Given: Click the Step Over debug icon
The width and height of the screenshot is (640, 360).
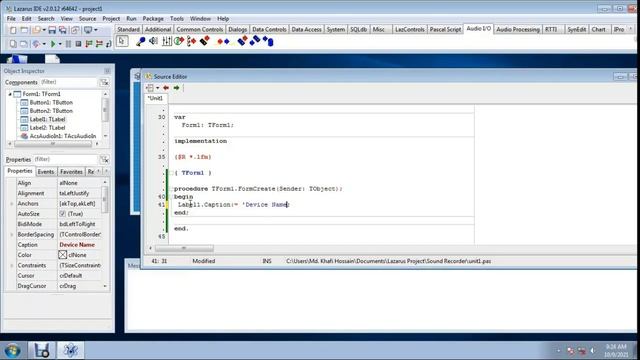Looking at the screenshot, I should pos(99,44).
